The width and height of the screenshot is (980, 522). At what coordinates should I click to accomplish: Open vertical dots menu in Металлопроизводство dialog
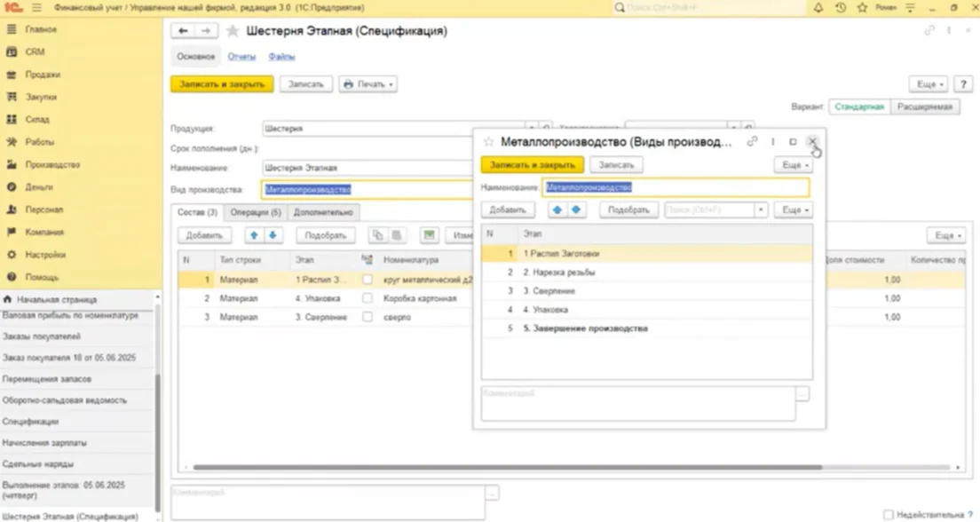773,142
